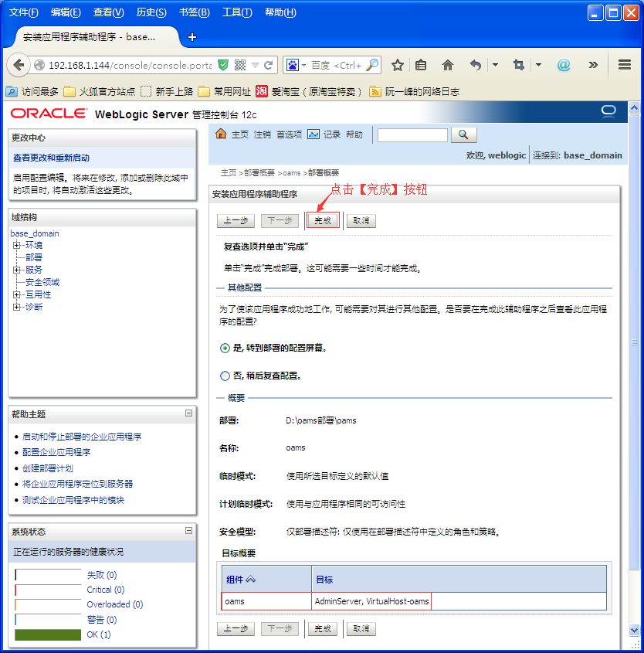The image size is (644, 653).
Task: Show more toolbar items with chevron
Action: pos(593,65)
